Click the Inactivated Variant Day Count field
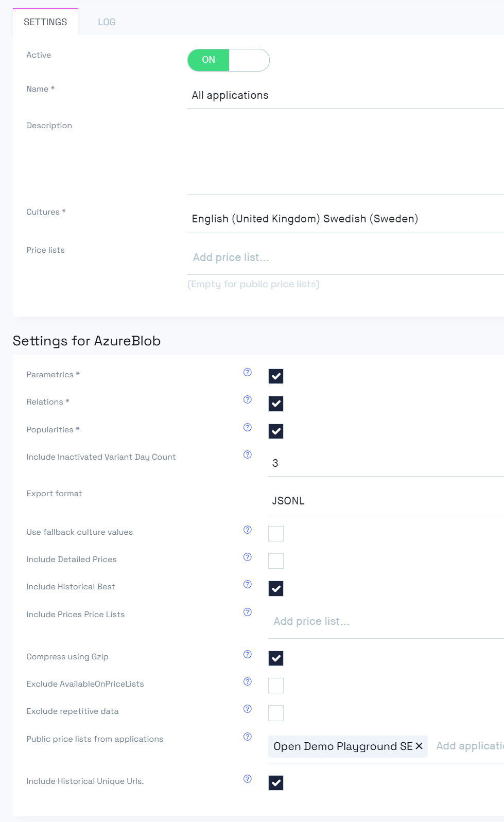 click(386, 463)
